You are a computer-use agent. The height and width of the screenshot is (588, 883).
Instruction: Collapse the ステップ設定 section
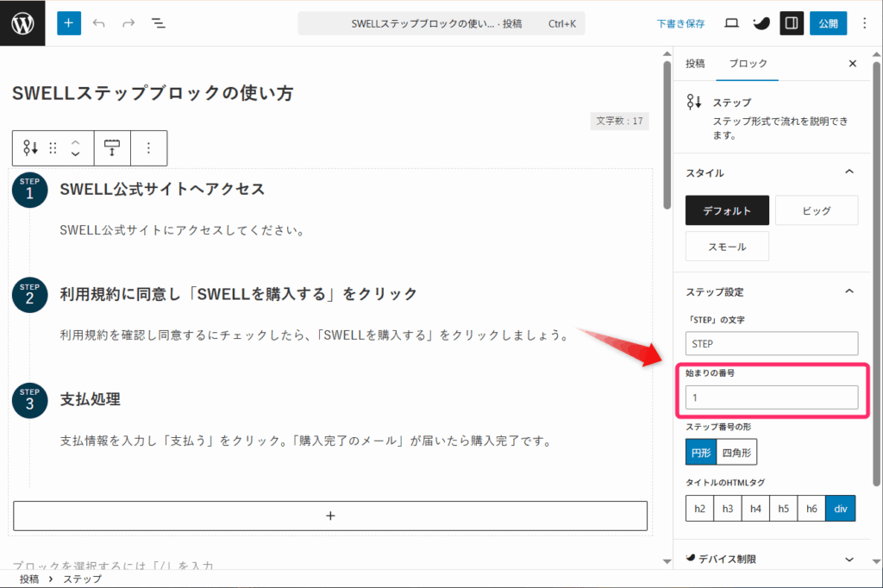point(849,291)
